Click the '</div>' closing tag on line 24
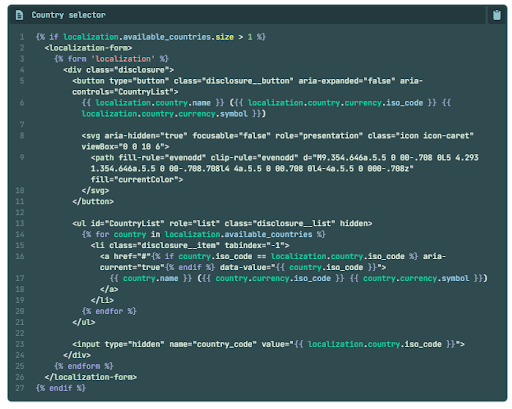The width and height of the screenshot is (512, 409). tap(77, 355)
